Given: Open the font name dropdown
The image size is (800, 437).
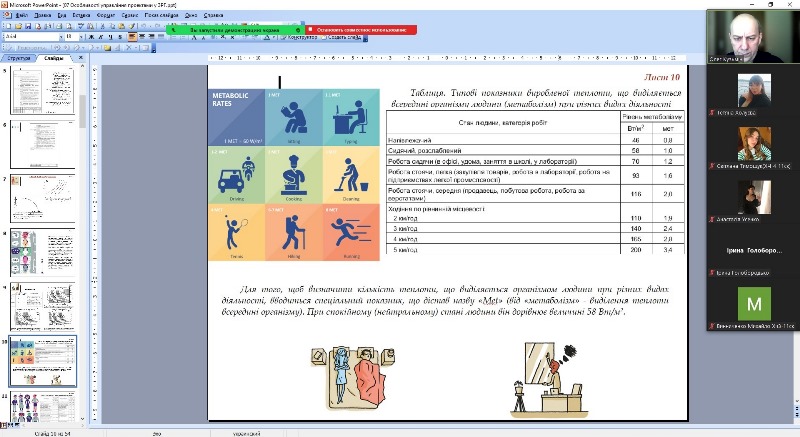Looking at the screenshot, I should (61, 37).
